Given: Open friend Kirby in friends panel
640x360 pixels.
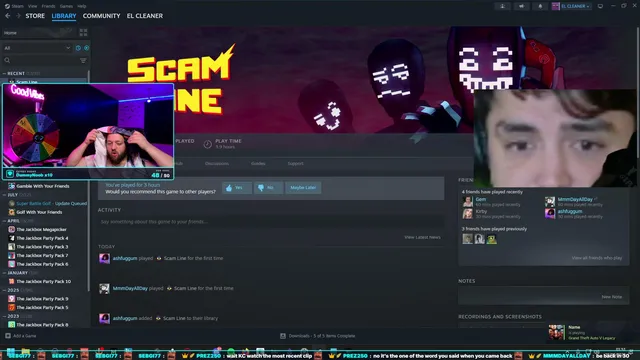Looking at the screenshot, I should click(481, 211).
